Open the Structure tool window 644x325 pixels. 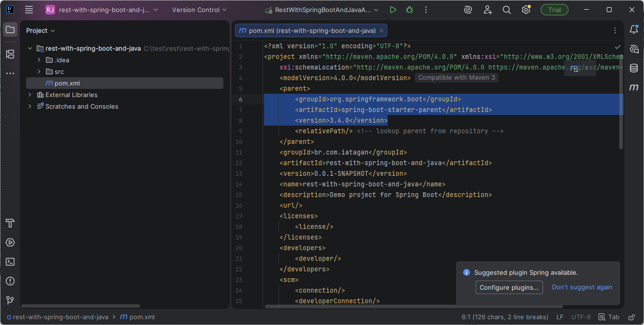(x=10, y=54)
